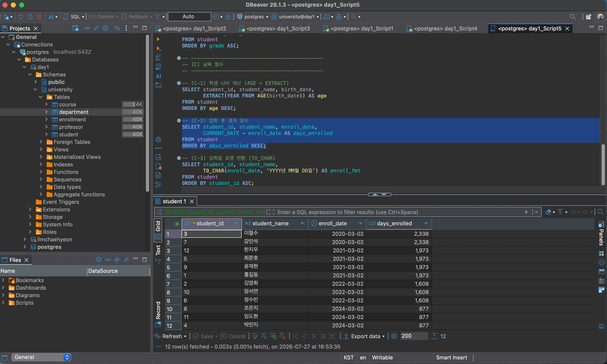Select the professor table
607x364 pixels.
pyautogui.click(x=71, y=127)
